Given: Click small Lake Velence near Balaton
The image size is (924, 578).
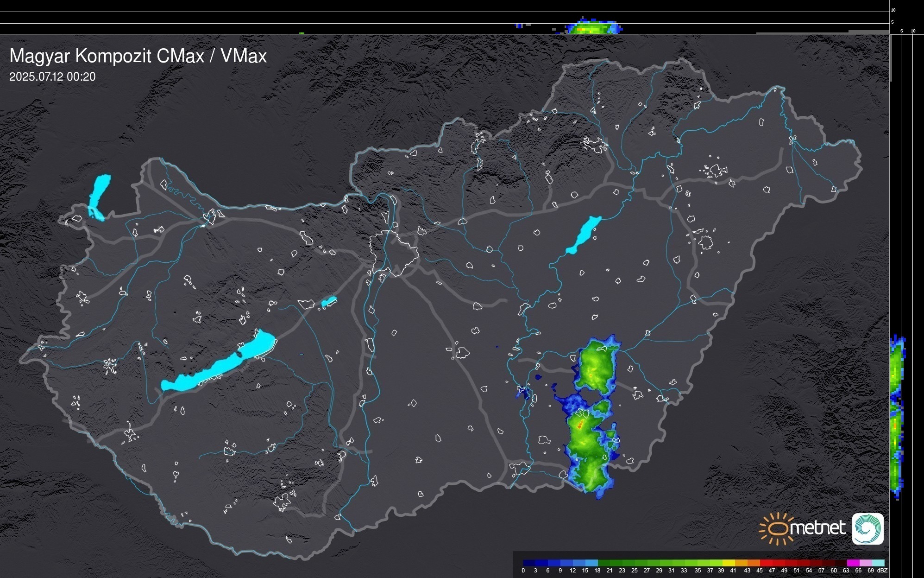Looking at the screenshot, I should click(329, 302).
